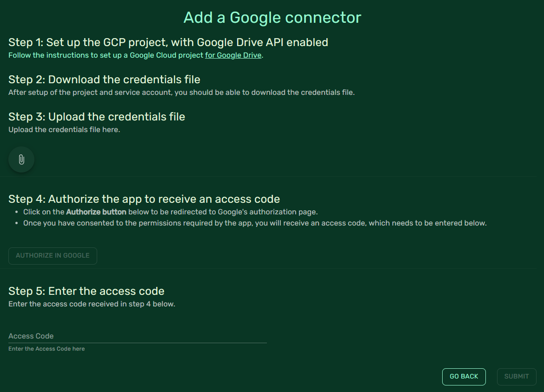This screenshot has width=544, height=392.
Task: Select the "After setup of the project" description
Action: tap(181, 93)
